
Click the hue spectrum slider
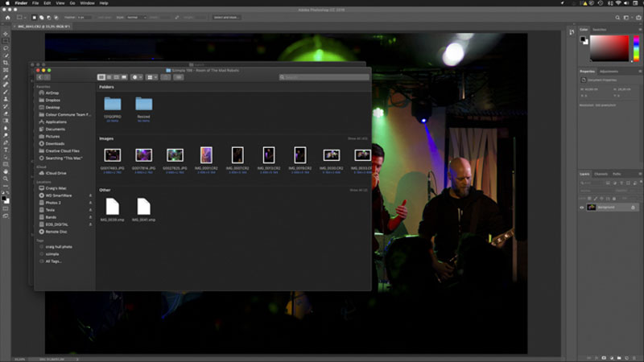point(636,48)
